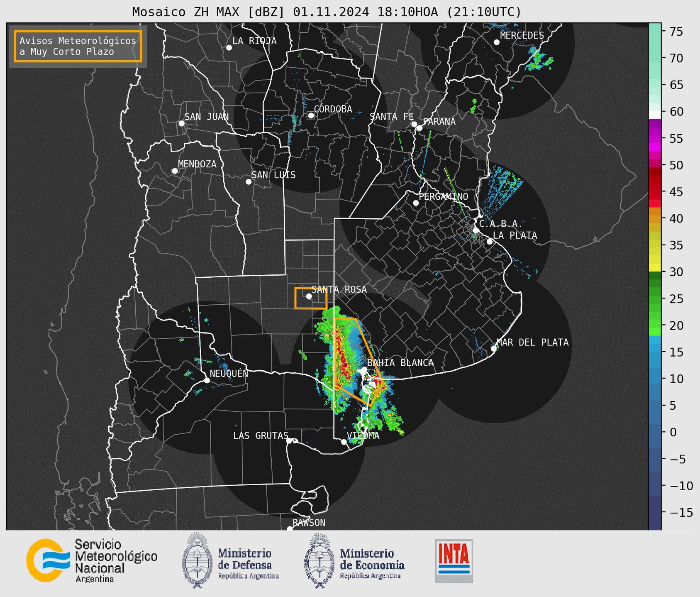Click the orange warning rectangle near Santa Rosa

click(311, 298)
